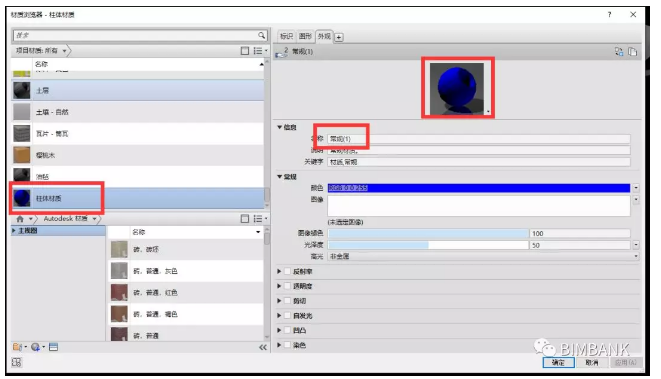The width and height of the screenshot is (661, 379).
Task: Select 砖, 碎坯 library material
Action: coord(185,249)
